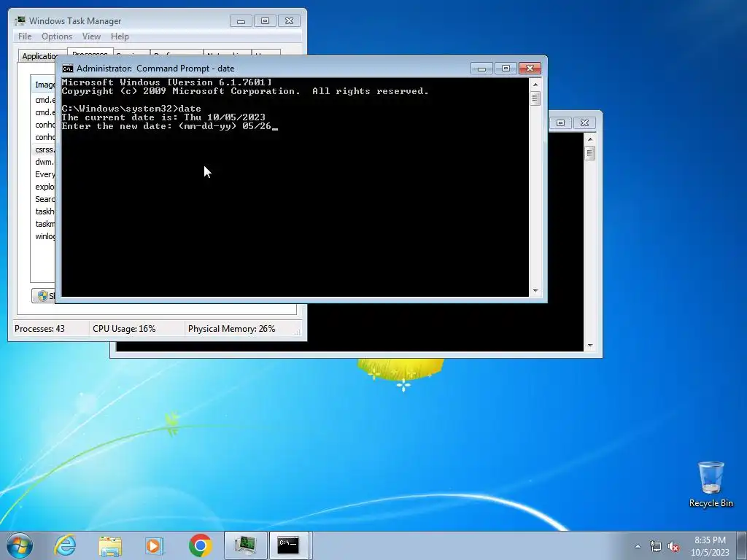Open Command Prompt window system menu icon
Viewport: 747px width, 560px height.
[x=68, y=69]
